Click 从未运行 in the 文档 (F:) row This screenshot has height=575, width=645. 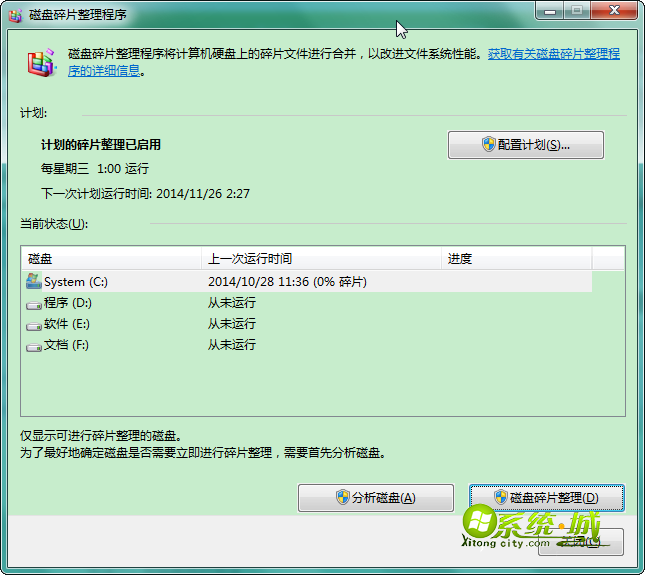(x=232, y=345)
